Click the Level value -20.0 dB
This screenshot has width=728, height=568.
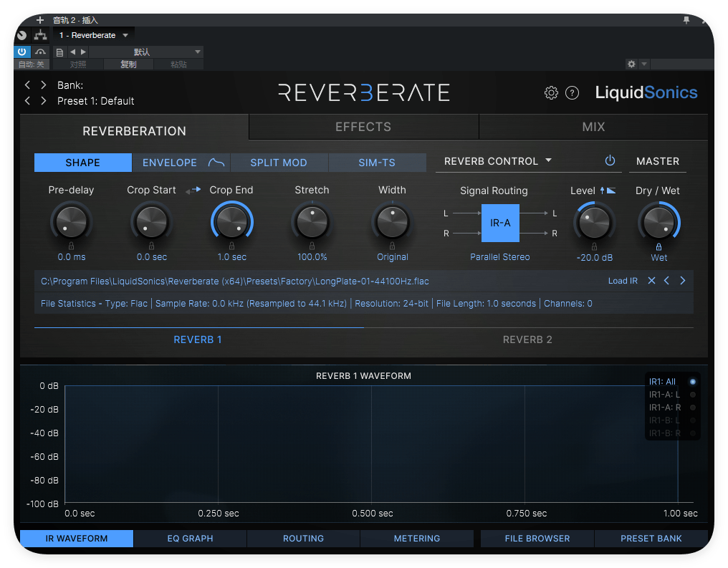tap(594, 258)
